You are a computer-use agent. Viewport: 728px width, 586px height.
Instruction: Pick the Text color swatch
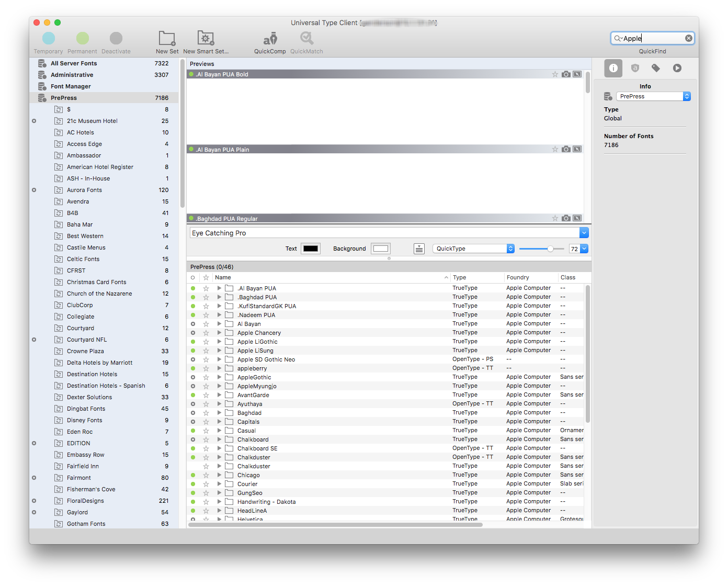coord(311,249)
